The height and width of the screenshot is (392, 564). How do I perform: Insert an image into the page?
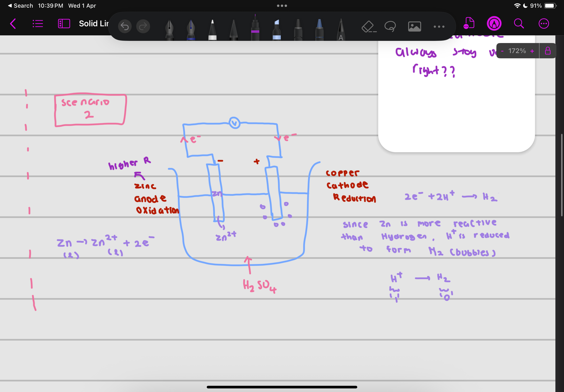coord(414,26)
